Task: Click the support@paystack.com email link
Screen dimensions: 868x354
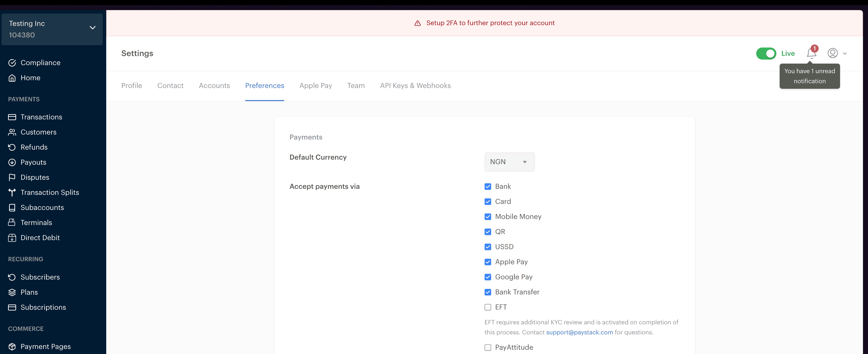Action: pyautogui.click(x=579, y=332)
